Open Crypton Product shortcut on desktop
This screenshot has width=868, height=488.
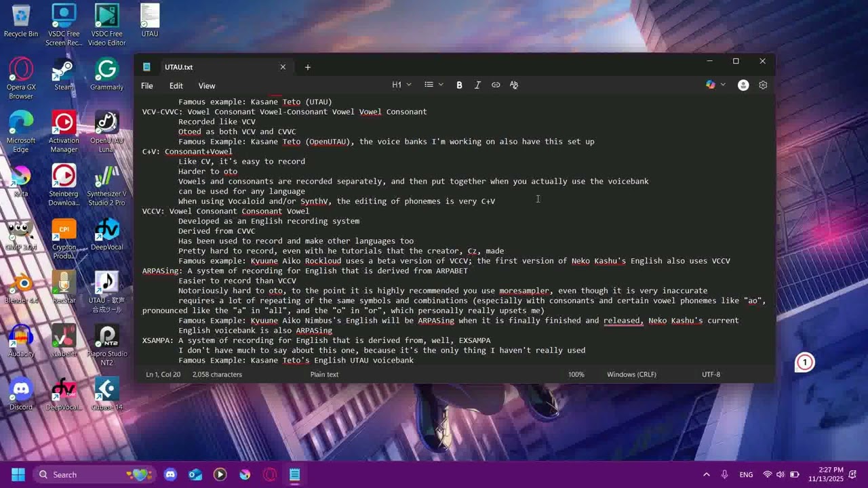coord(64,239)
